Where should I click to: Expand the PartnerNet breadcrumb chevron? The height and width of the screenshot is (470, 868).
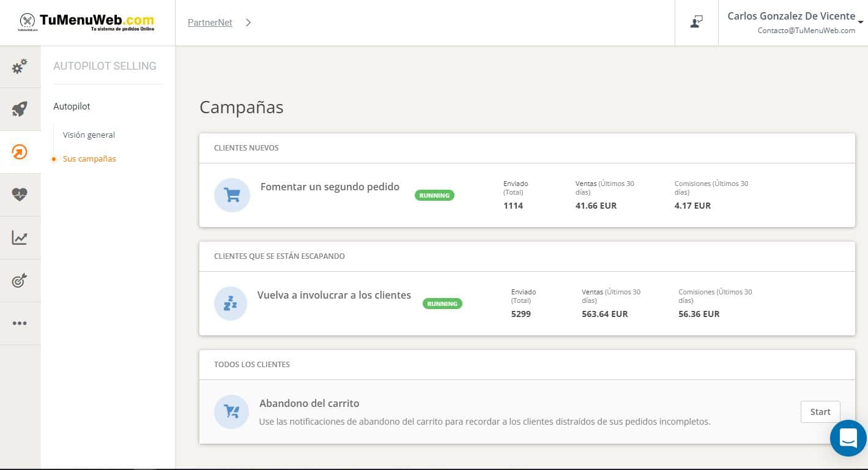pos(248,23)
